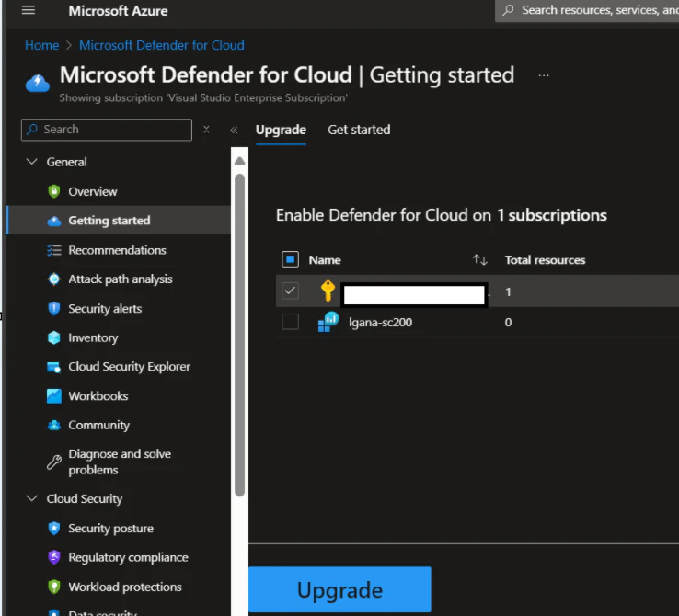Image resolution: width=679 pixels, height=616 pixels.
Task: Select the lgana-sc200 row name
Action: pos(380,323)
